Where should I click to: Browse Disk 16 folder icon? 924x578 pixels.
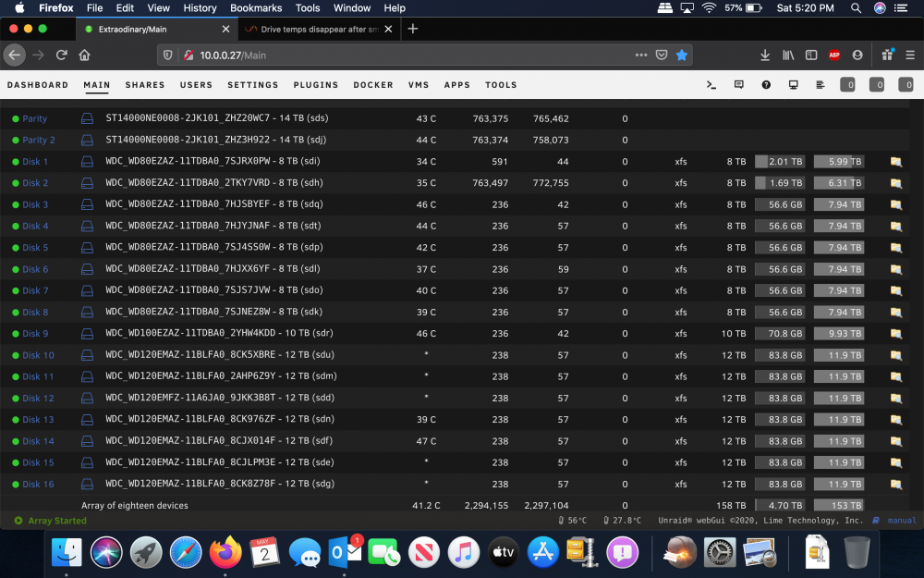(895, 485)
